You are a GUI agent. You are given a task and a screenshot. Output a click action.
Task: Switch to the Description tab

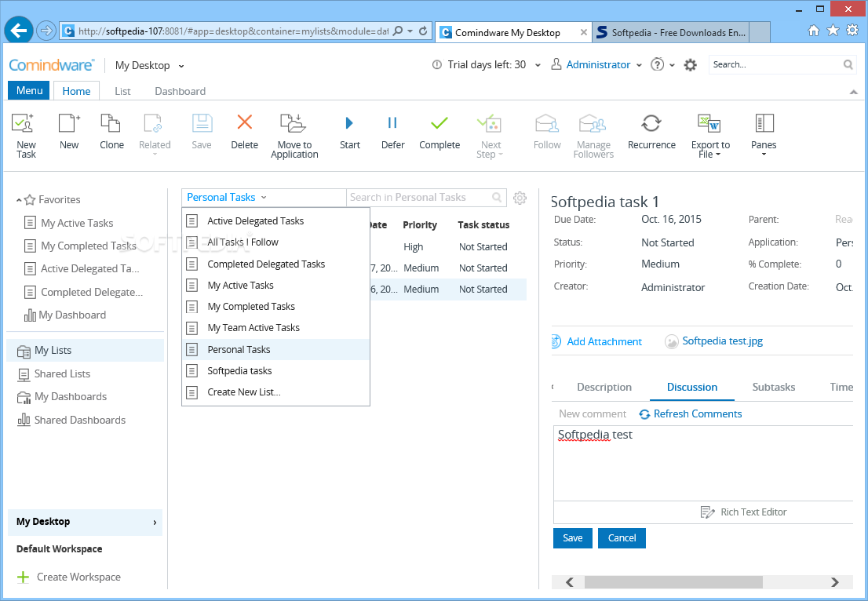pyautogui.click(x=604, y=387)
